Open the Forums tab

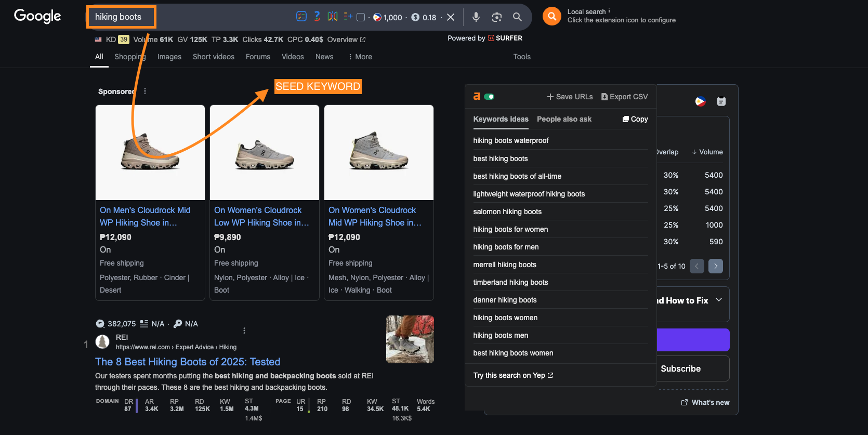tap(258, 57)
